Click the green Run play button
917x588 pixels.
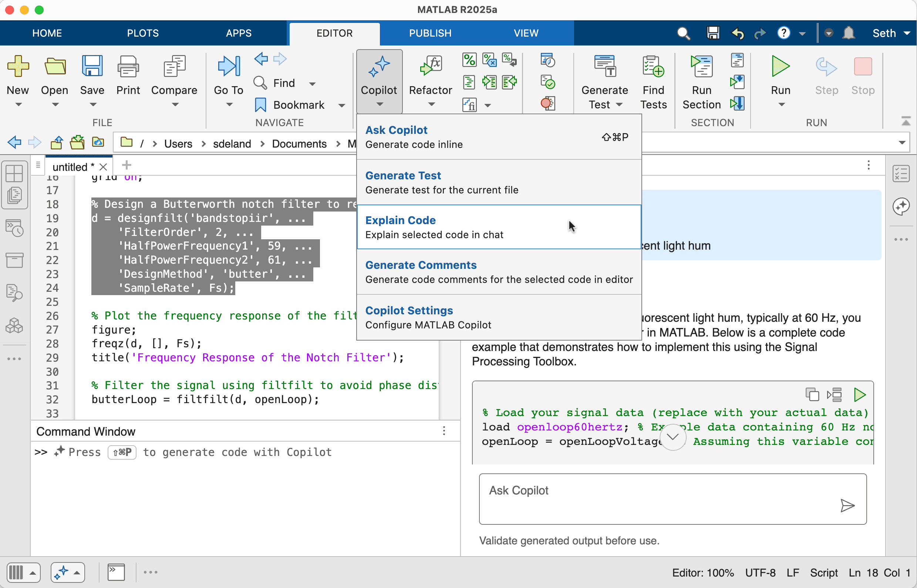pyautogui.click(x=780, y=67)
